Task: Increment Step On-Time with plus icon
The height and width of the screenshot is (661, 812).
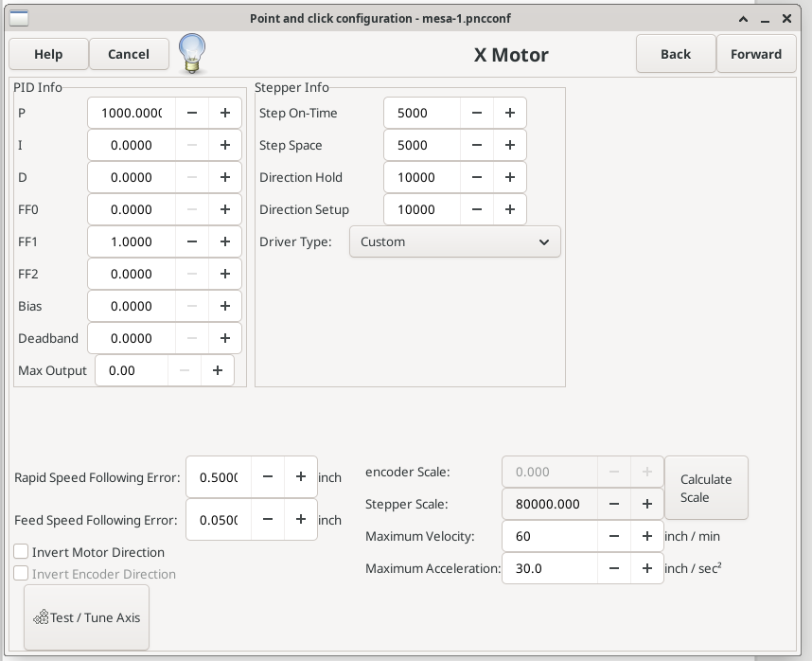Action: [509, 113]
